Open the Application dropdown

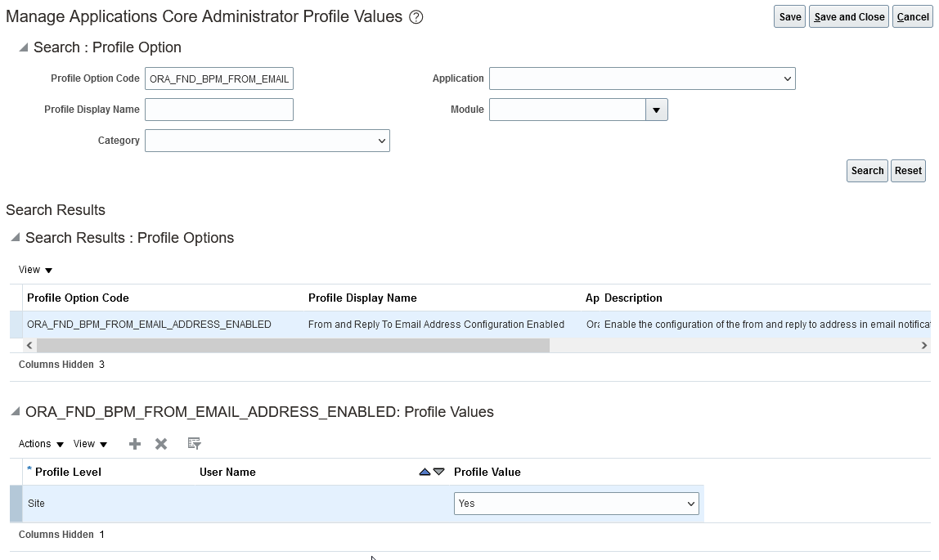[642, 78]
